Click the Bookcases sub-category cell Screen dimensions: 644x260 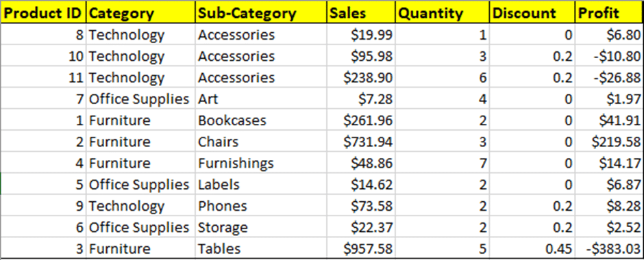pyautogui.click(x=261, y=120)
